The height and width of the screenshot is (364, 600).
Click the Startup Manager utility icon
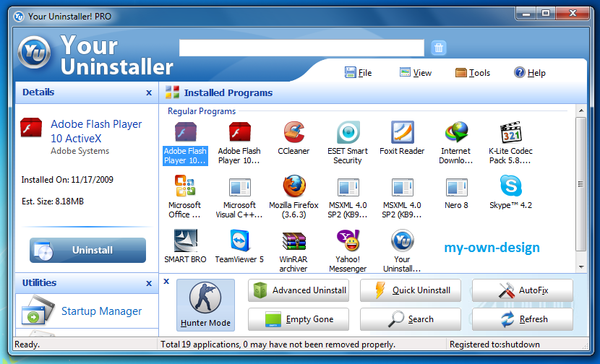(x=38, y=310)
